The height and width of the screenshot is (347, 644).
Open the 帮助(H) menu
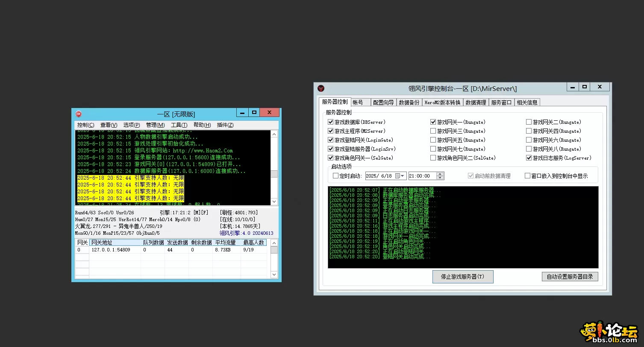(202, 125)
